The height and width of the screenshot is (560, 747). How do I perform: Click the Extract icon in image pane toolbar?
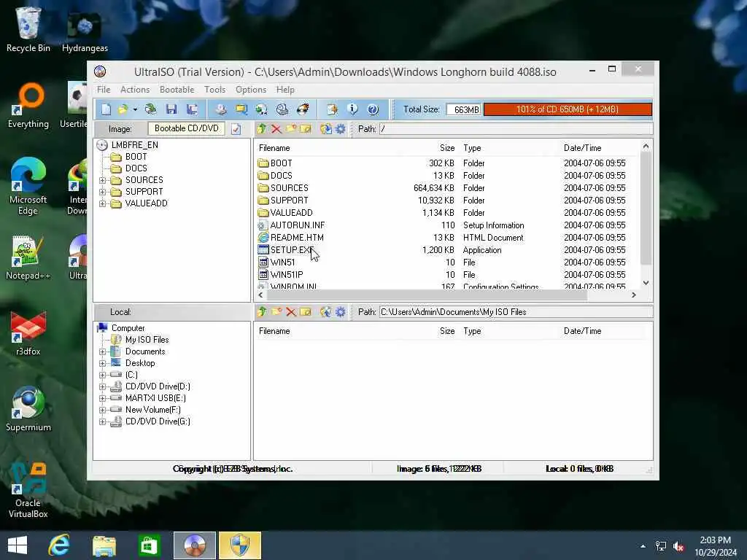tap(326, 129)
